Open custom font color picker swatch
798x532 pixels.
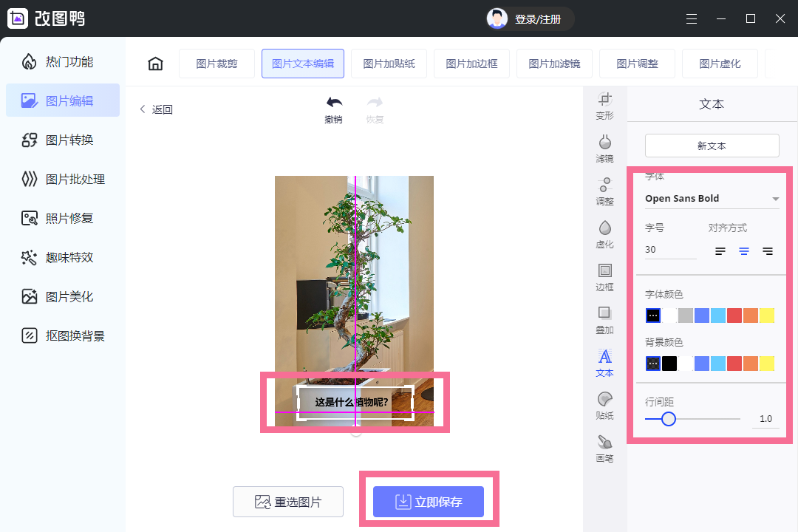click(653, 316)
